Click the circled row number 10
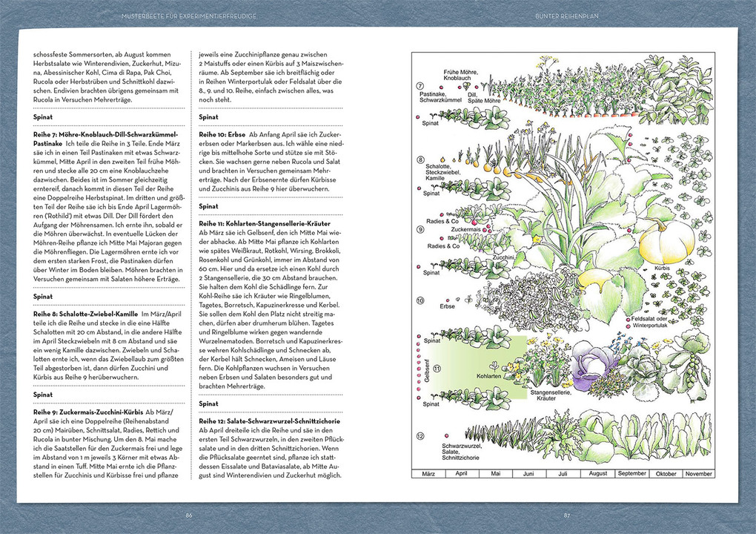 click(x=420, y=301)
